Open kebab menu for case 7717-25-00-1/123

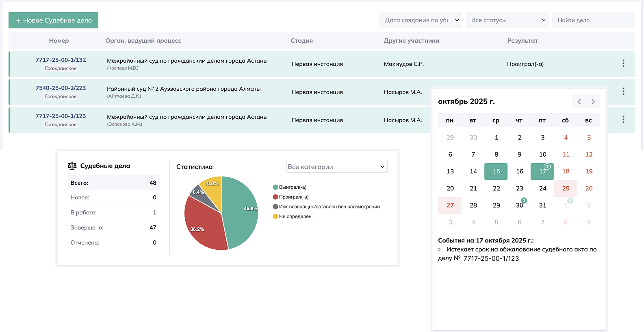pyautogui.click(x=623, y=120)
